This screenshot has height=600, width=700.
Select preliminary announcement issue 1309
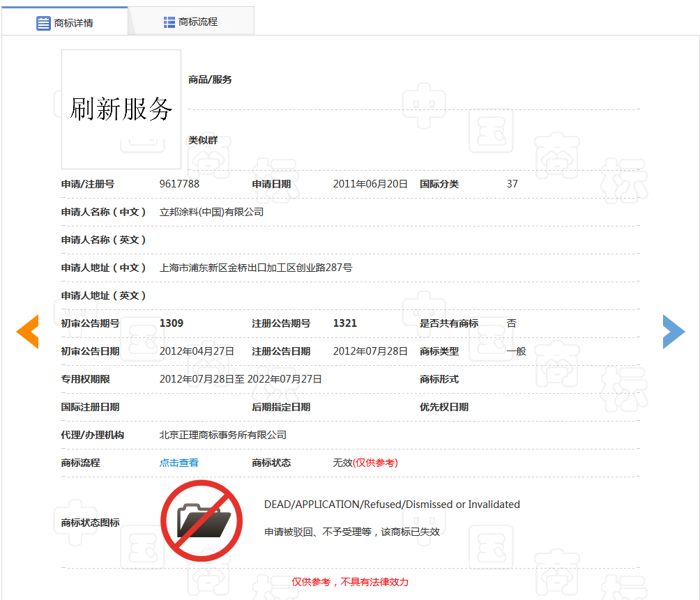click(172, 323)
